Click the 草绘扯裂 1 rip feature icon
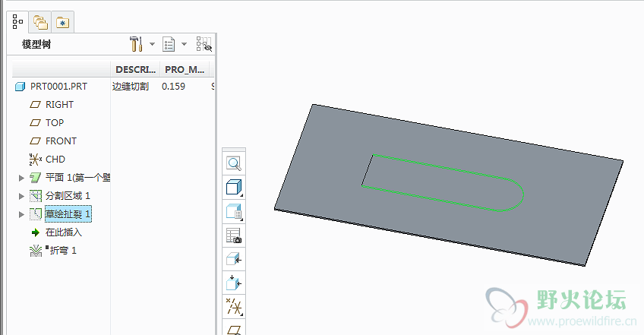The height and width of the screenshot is (335, 644). (x=36, y=213)
